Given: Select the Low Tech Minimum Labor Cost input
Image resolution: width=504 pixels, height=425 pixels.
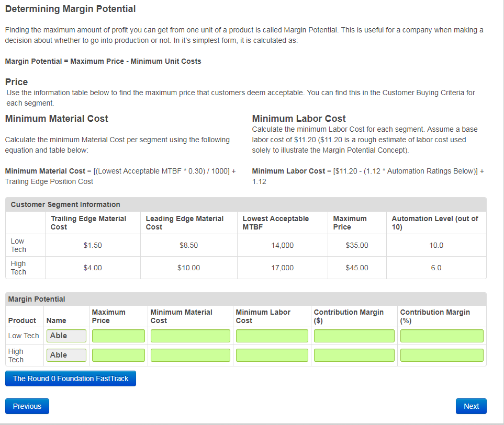Looking at the screenshot, I should (x=272, y=336).
